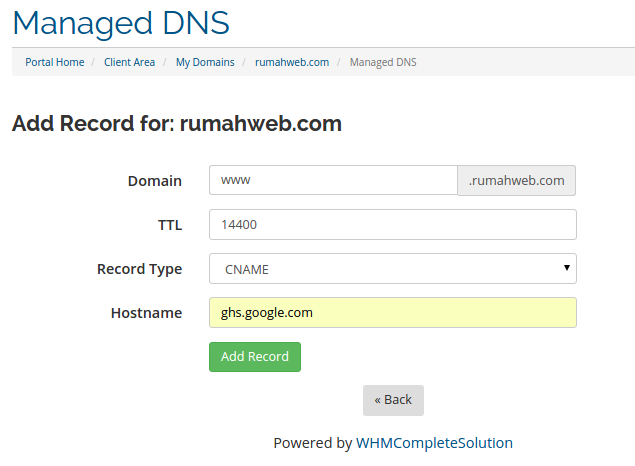This screenshot has height=466, width=635.
Task: Click the Managed DNS page title
Action: tap(121, 21)
